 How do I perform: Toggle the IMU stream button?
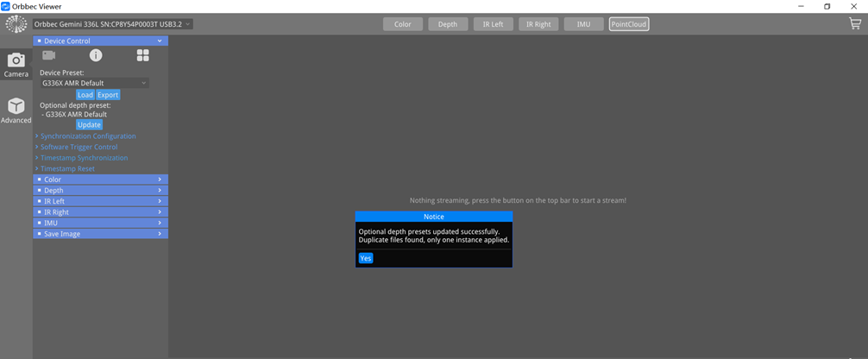583,24
